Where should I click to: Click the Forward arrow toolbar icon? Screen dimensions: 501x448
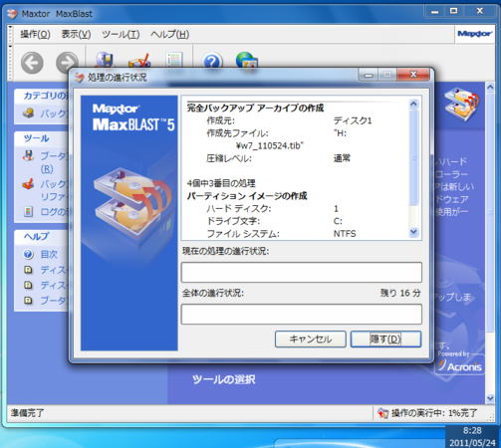point(67,62)
